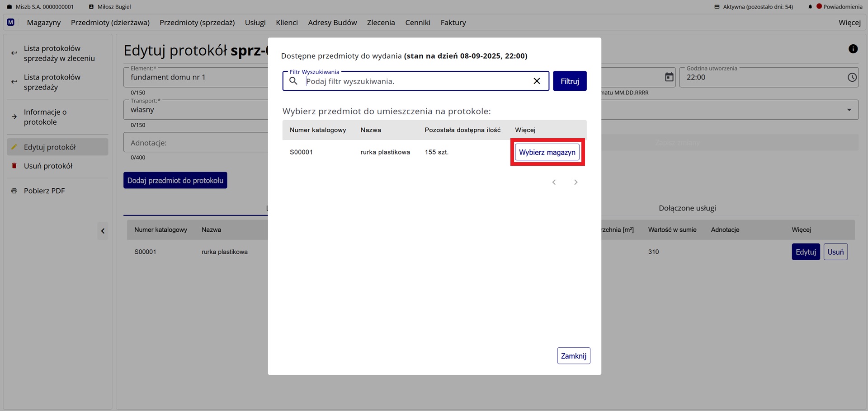Close the dialog with Zamknij
868x411 pixels.
(573, 356)
